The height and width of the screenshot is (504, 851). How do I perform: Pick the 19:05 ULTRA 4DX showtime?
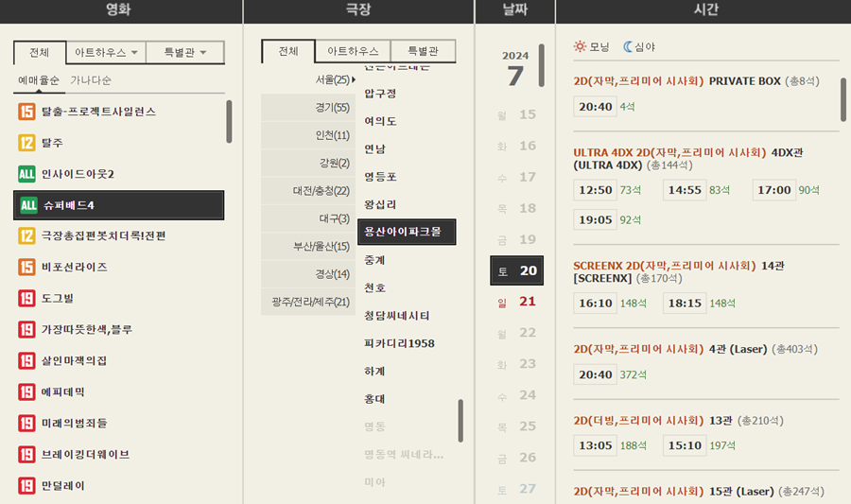596,220
